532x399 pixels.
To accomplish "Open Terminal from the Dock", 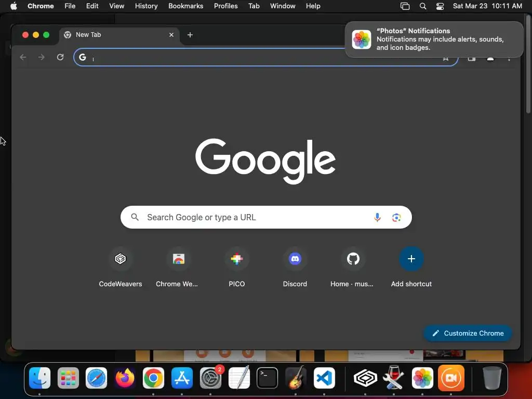I will point(267,378).
